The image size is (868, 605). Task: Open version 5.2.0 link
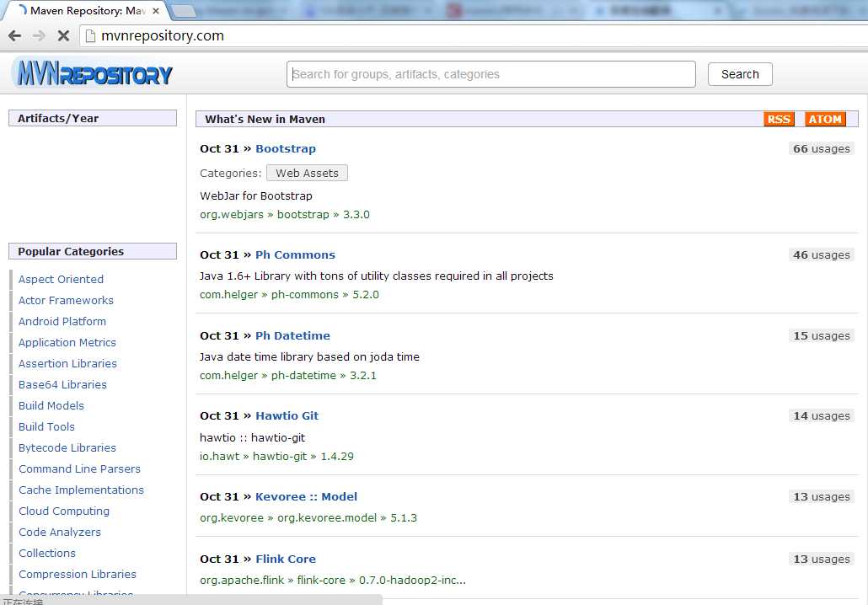[x=366, y=294]
